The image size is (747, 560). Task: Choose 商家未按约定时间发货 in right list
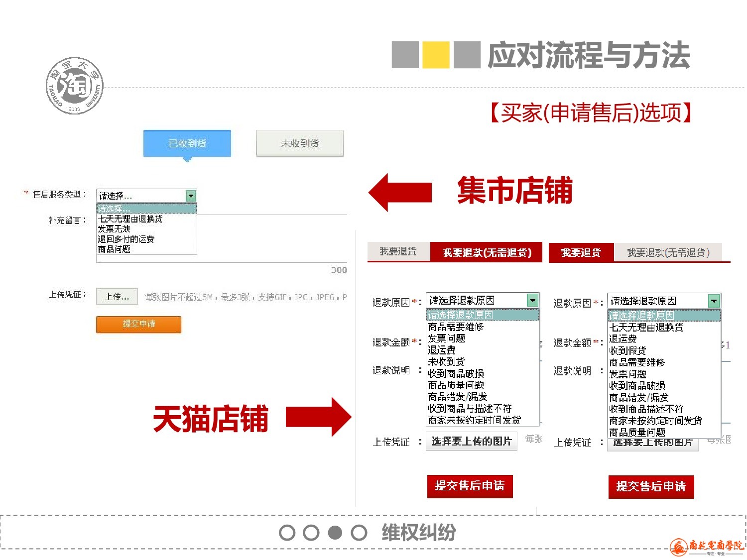point(664,421)
